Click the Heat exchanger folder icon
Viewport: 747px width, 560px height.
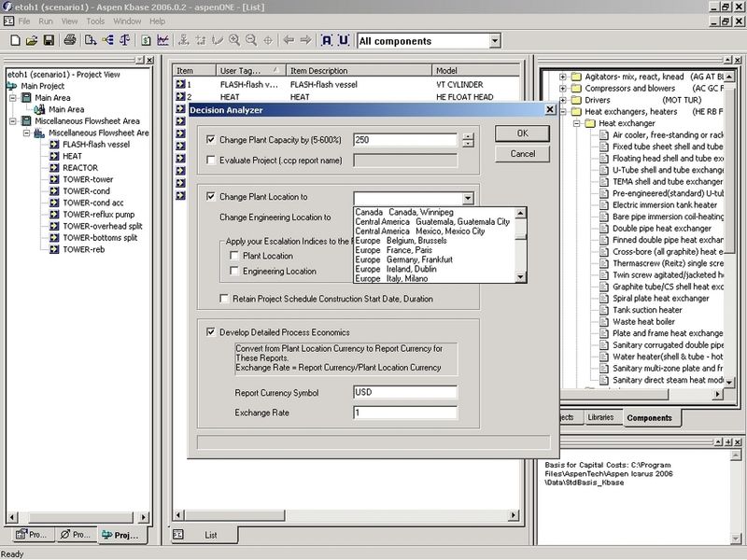[588, 123]
